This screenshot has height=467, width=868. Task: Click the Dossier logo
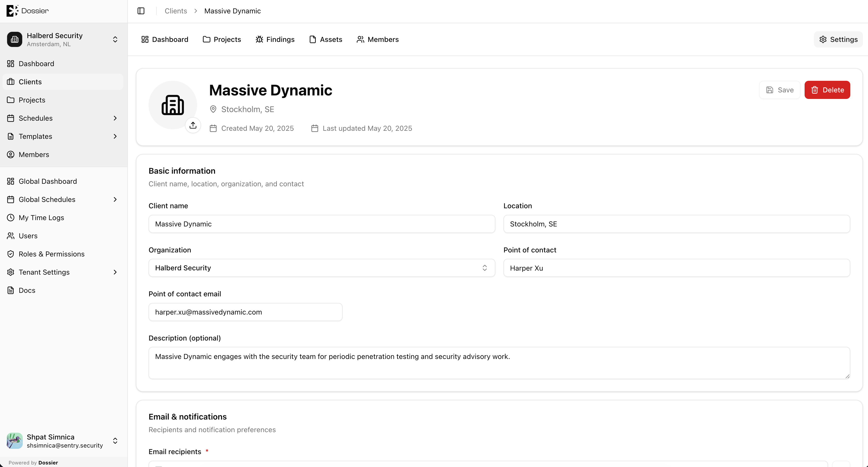tap(28, 11)
